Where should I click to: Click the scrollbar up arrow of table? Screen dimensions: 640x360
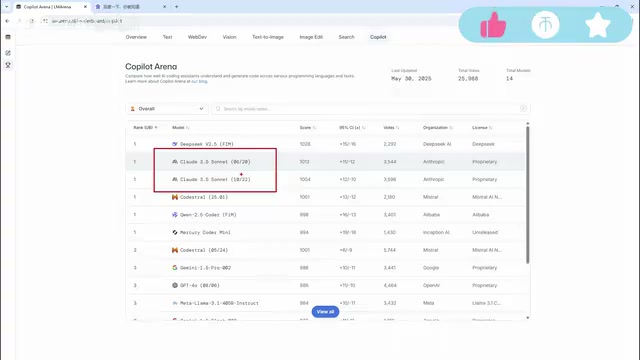tap(527, 123)
